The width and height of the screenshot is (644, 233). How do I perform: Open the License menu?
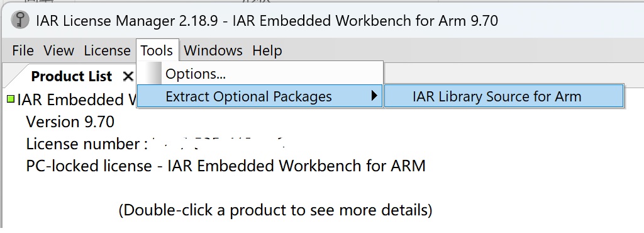[x=107, y=50]
